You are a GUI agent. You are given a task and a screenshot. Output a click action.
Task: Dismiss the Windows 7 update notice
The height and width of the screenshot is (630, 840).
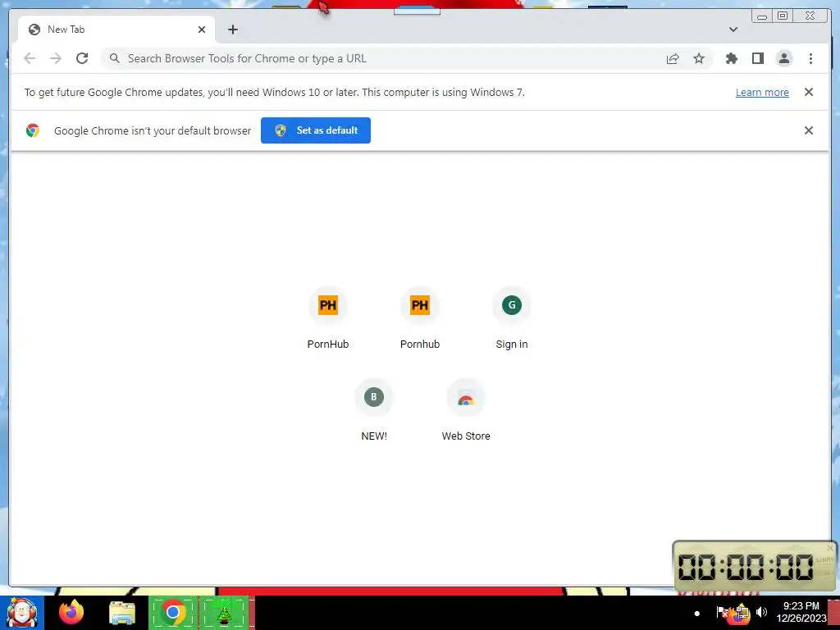(809, 92)
